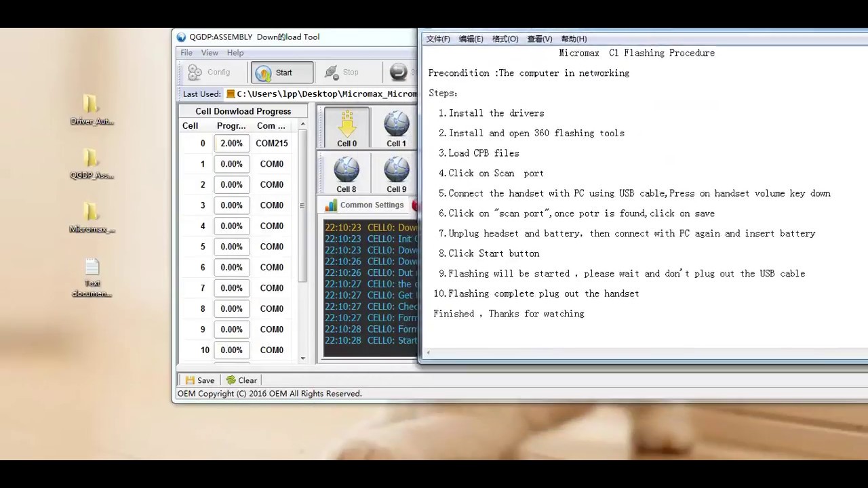
Task: Select the Cell 8 globe icon
Action: [x=347, y=174]
